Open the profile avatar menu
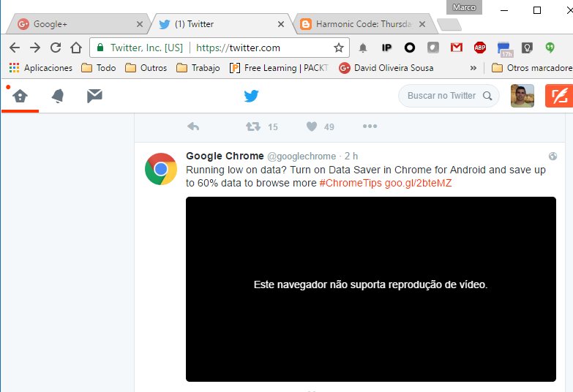The width and height of the screenshot is (573, 392). [523, 96]
